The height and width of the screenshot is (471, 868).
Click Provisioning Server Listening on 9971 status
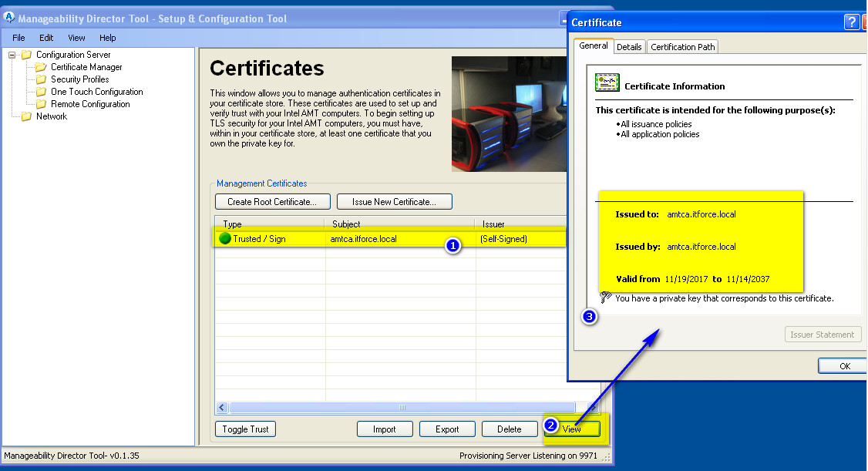coord(528,456)
